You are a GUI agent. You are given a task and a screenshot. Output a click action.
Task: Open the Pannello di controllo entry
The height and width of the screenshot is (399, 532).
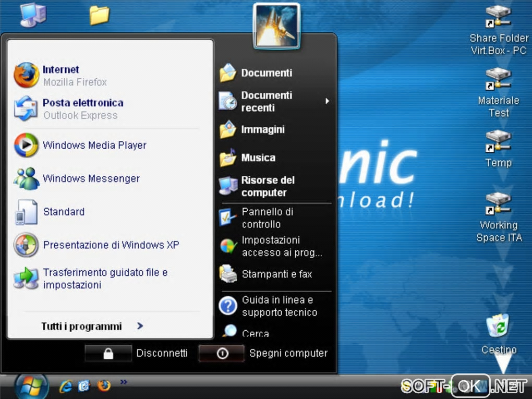pyautogui.click(x=267, y=218)
